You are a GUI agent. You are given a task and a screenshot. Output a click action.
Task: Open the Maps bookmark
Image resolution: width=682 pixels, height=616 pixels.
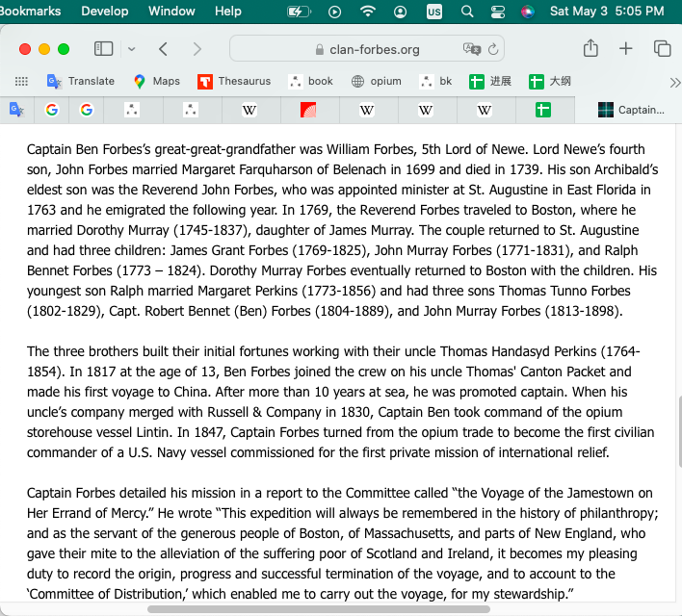click(156, 81)
